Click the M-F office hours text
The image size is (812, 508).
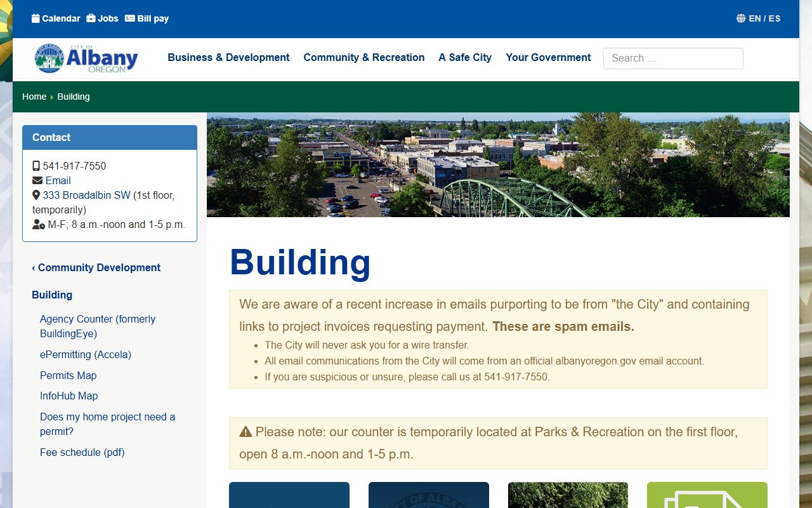point(117,224)
